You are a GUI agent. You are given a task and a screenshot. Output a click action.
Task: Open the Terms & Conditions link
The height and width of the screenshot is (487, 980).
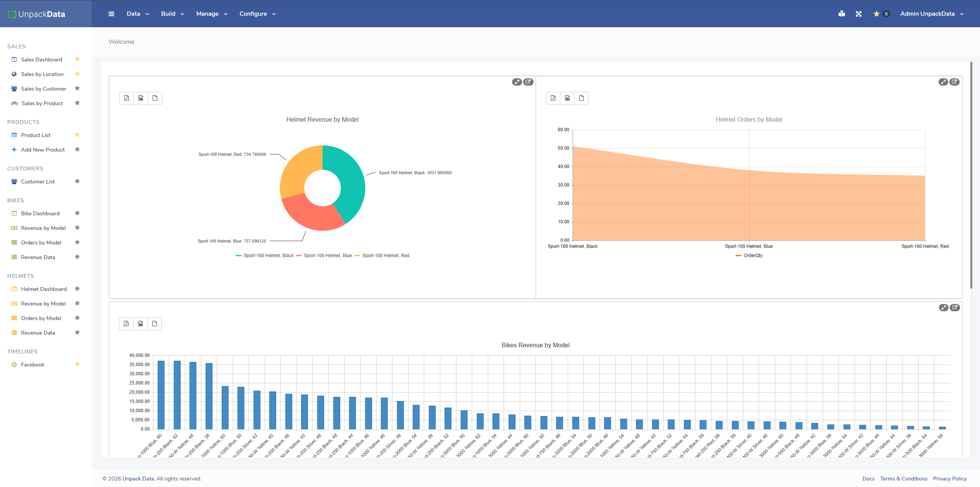(903, 479)
